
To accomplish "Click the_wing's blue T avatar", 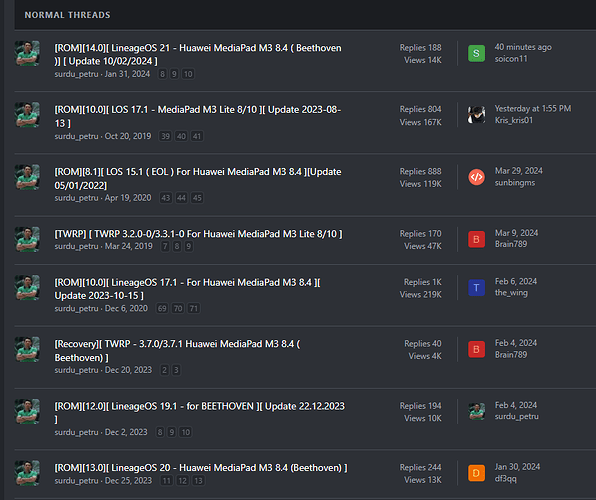I will tap(476, 288).
